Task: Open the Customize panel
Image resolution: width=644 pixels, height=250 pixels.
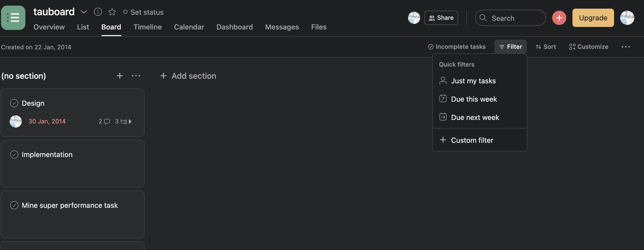Action: (589, 46)
